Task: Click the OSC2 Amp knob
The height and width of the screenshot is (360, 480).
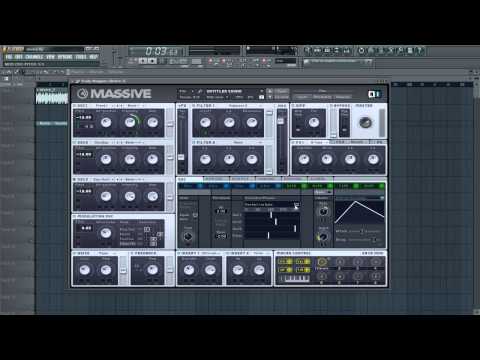Action: (x=153, y=159)
